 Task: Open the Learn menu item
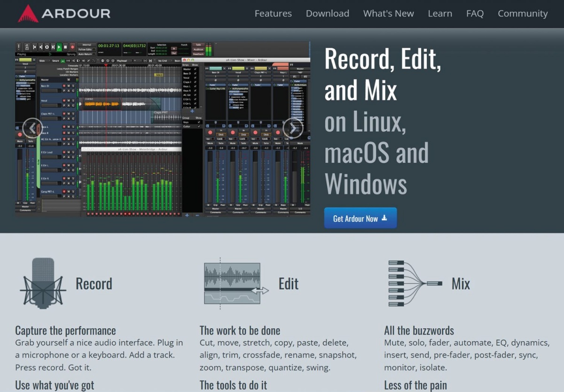coord(440,14)
